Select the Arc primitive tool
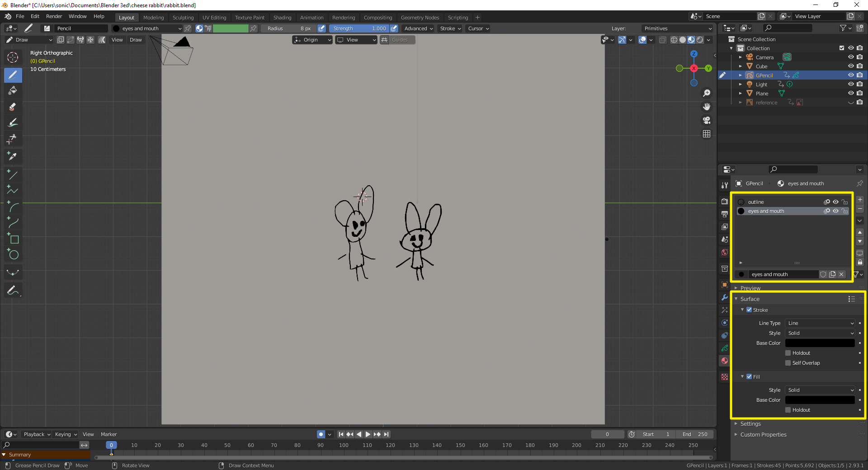868x470 pixels. 13,207
